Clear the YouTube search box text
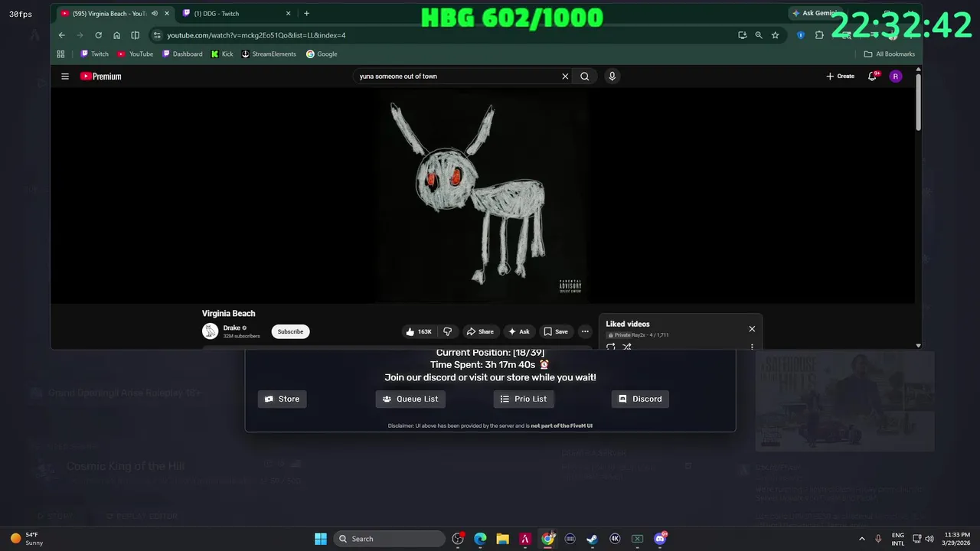 [x=565, y=77]
